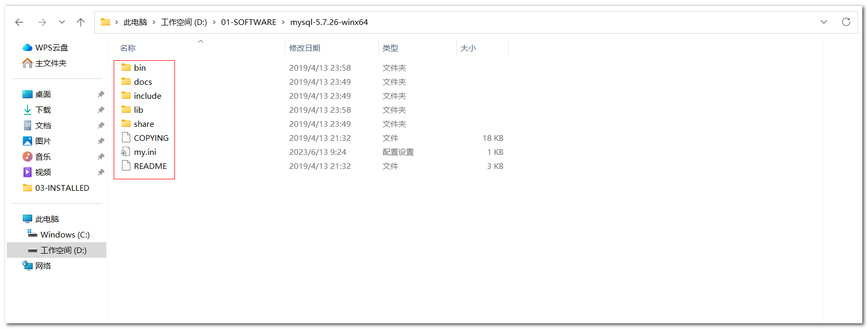
Task: Click the include folder icon
Action: click(126, 95)
